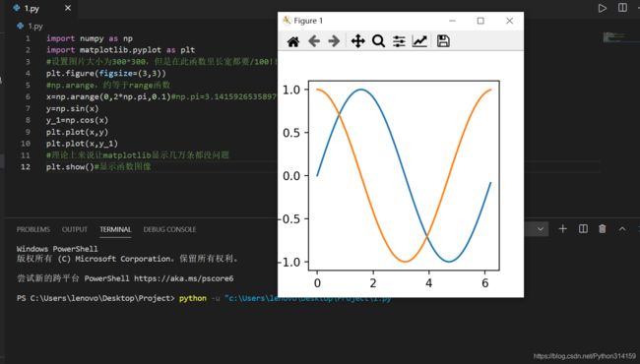
Task: Open Configure subplots dialog
Action: point(399,41)
